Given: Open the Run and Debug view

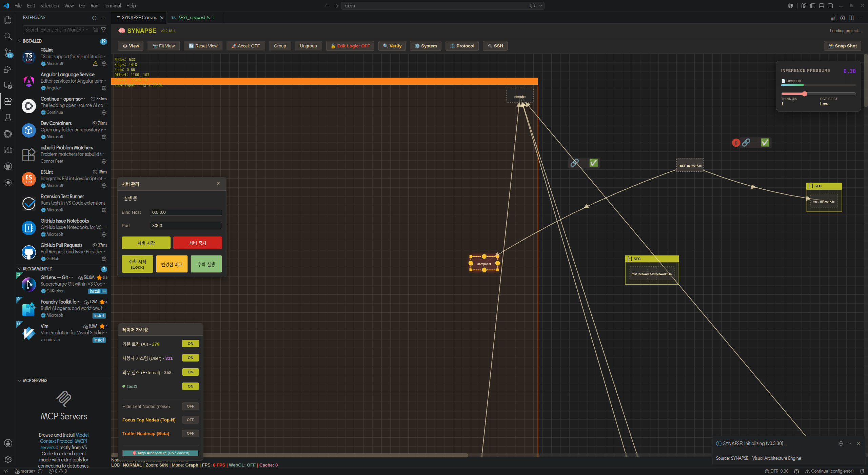Looking at the screenshot, I should pos(8,69).
